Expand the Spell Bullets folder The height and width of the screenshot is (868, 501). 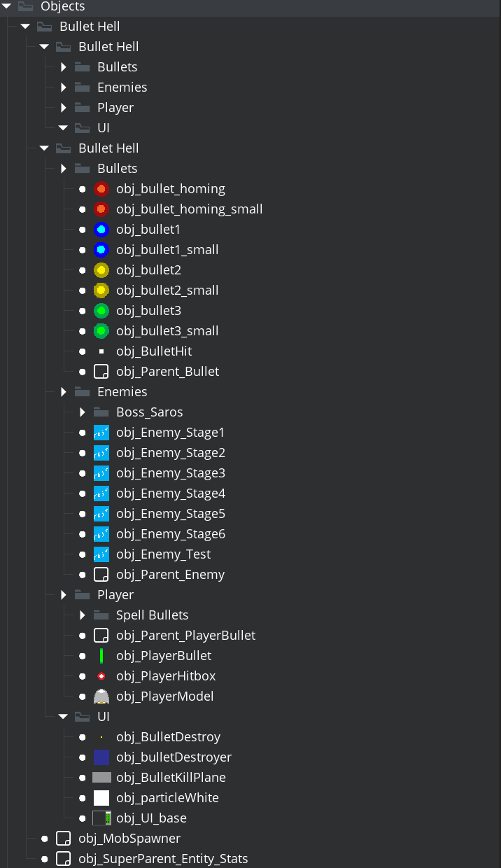click(x=83, y=615)
